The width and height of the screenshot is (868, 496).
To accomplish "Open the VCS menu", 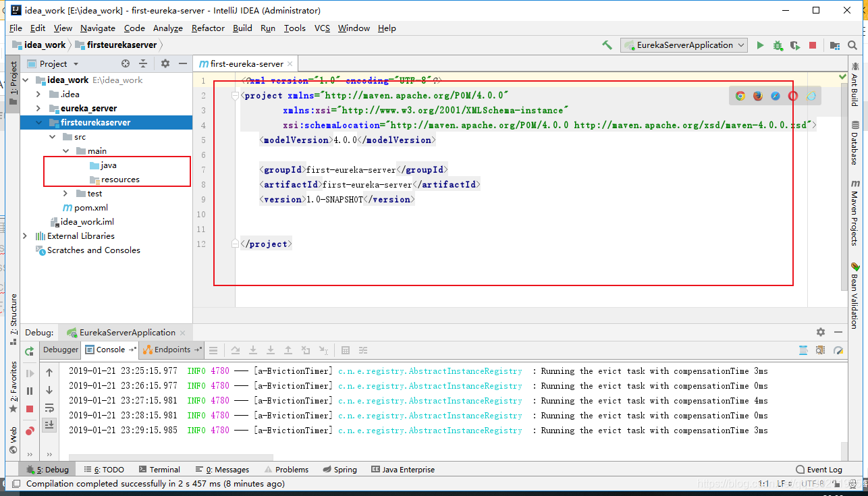I will [322, 28].
